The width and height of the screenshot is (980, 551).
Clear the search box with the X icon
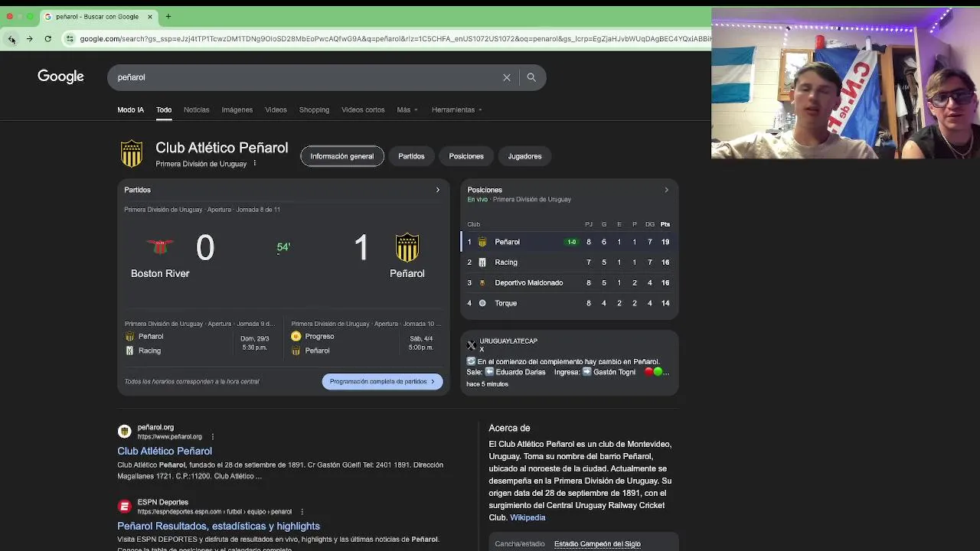507,77
